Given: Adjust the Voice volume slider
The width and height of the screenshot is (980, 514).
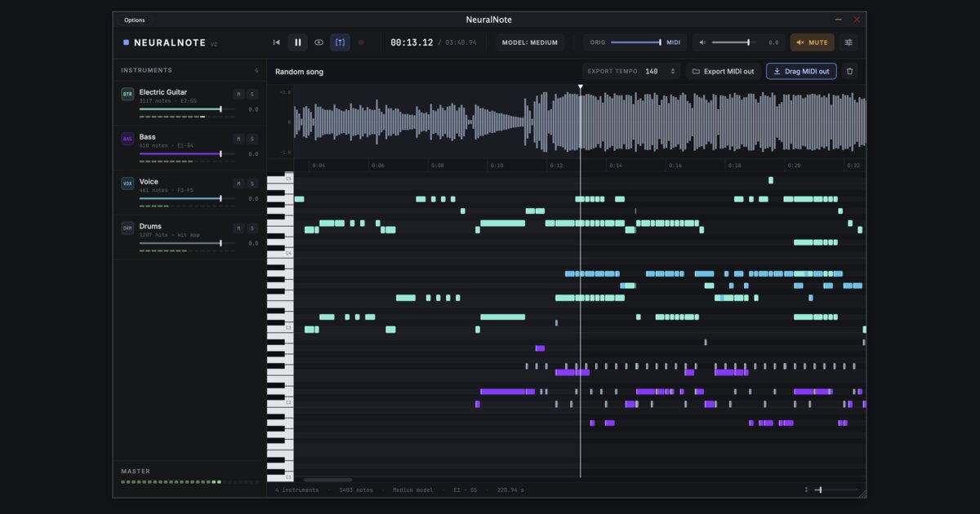Looking at the screenshot, I should pyautogui.click(x=187, y=198).
